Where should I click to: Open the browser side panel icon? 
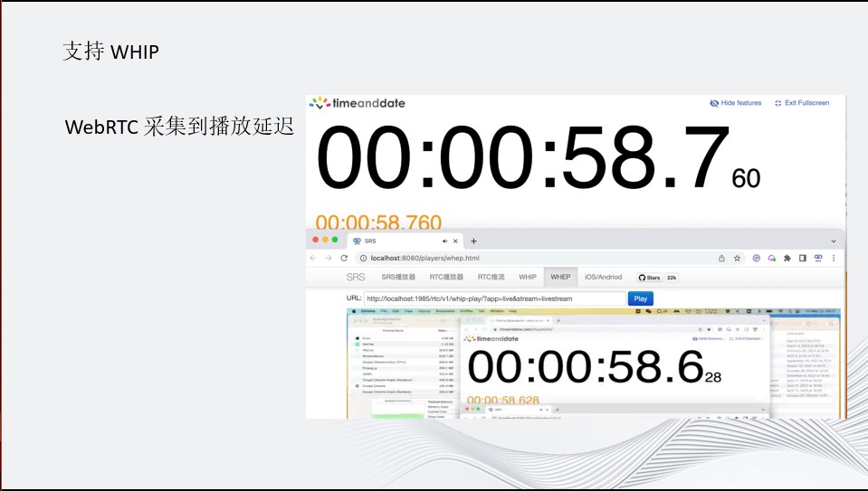(803, 259)
